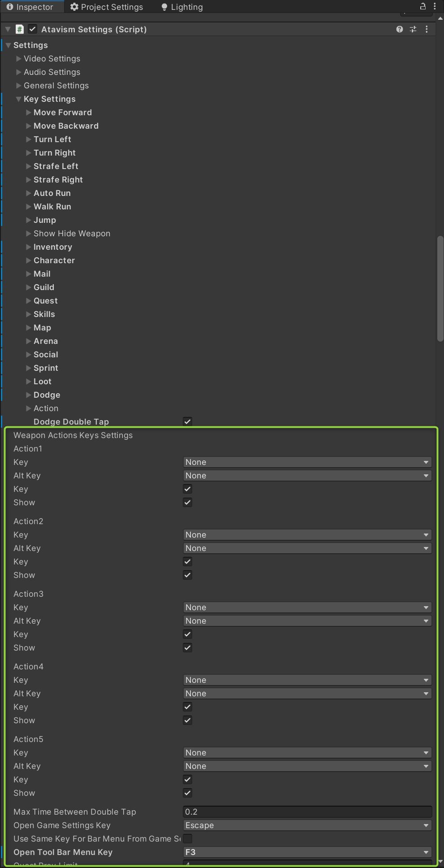Switch to the Project Settings tab
444x868 pixels.
pos(107,7)
